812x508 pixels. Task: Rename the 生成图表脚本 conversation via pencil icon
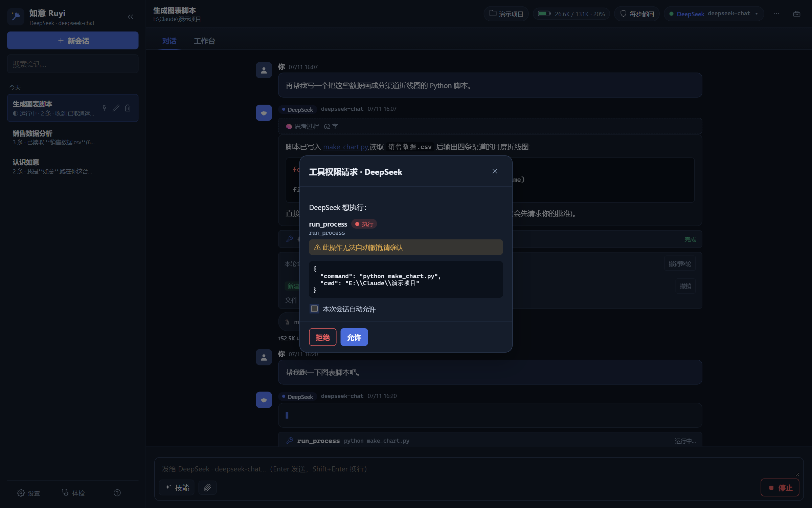click(x=116, y=108)
